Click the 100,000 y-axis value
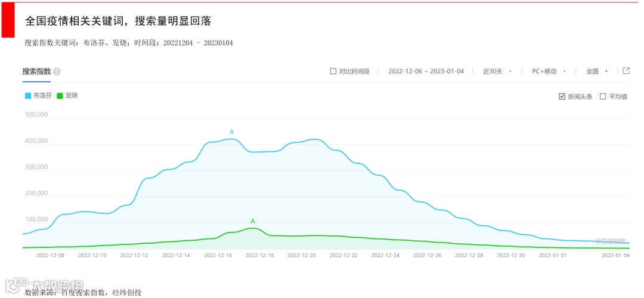644x298 pixels. (36, 219)
